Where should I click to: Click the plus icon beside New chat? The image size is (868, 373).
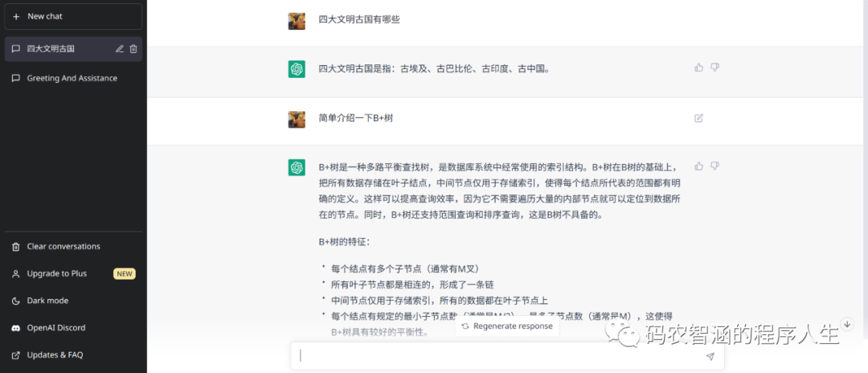click(15, 17)
